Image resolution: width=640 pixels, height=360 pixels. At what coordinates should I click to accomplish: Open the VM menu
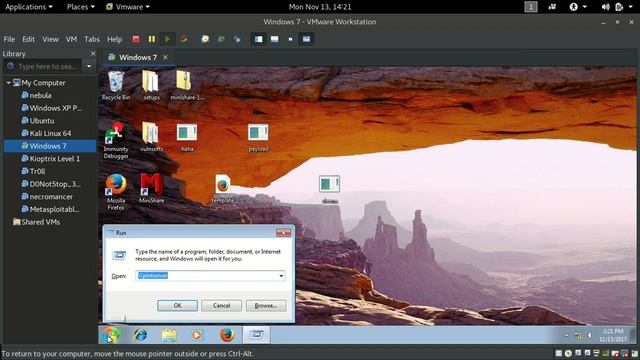(71, 39)
